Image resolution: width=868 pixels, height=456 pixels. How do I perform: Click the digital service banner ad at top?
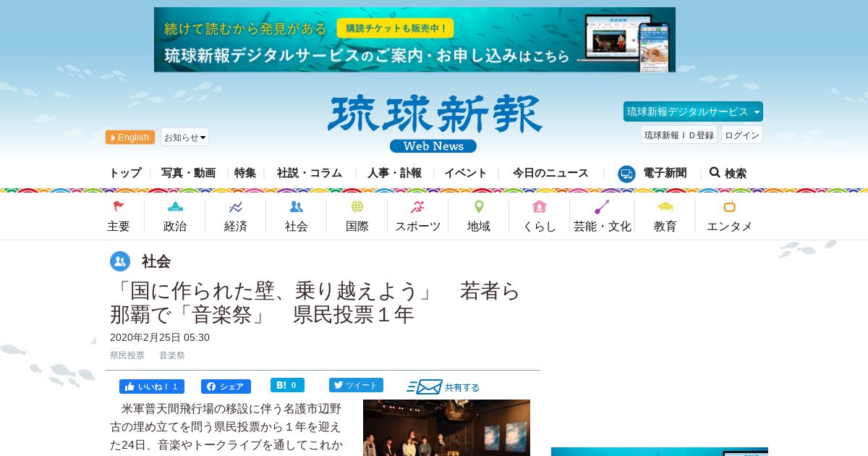click(414, 40)
